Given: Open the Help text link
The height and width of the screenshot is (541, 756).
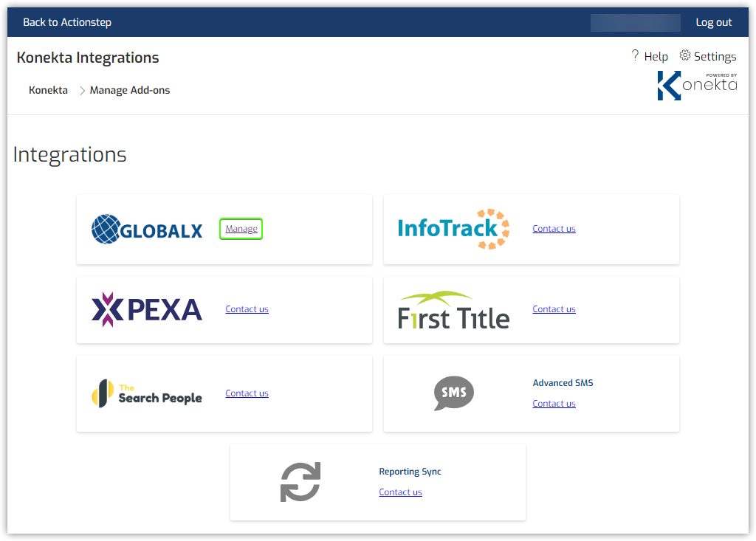Looking at the screenshot, I should pos(656,56).
